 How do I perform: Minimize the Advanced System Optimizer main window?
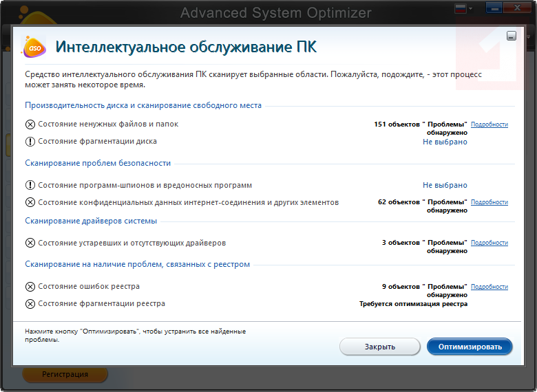coord(494,8)
